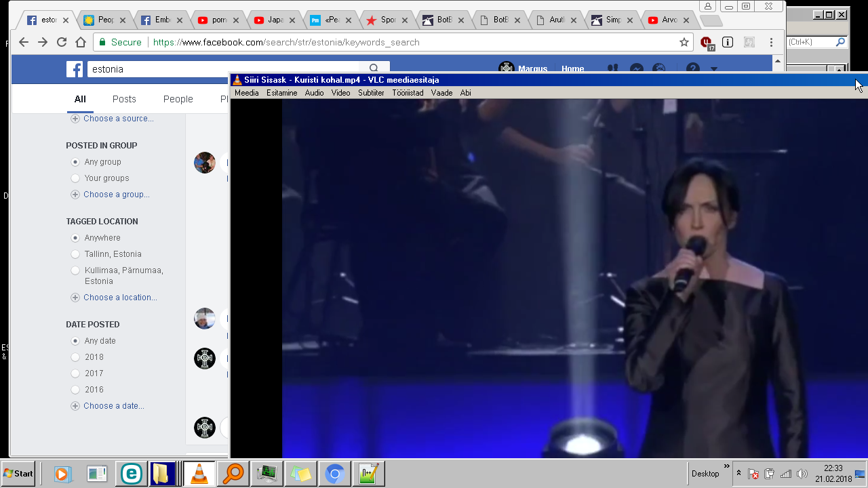Open VLC 'Tööriistad' menu

pos(408,93)
